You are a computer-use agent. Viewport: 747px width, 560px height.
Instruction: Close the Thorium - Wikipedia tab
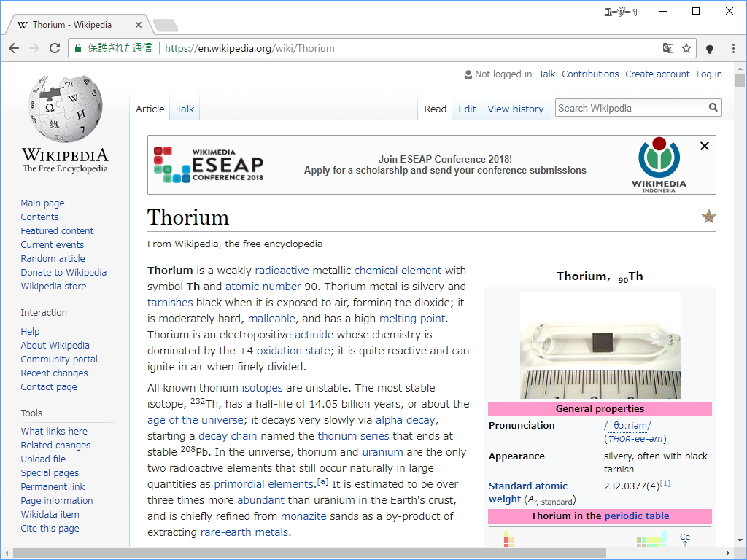tap(138, 25)
